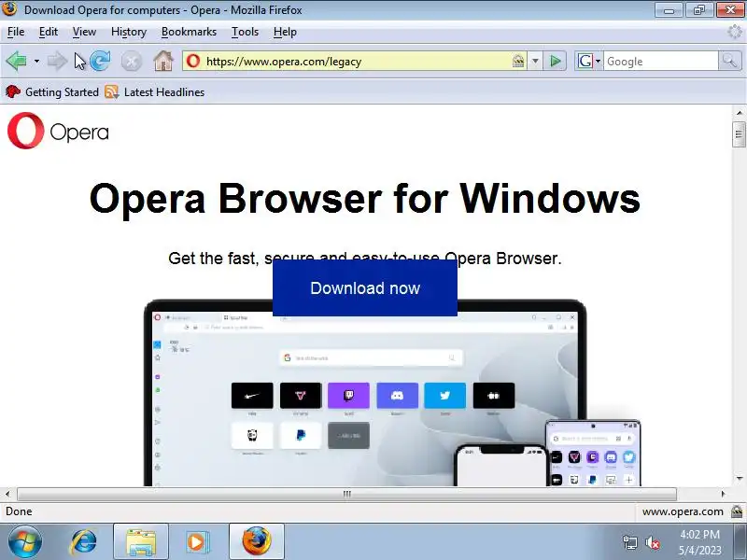Click the Opera favicon in address bar
The width and height of the screenshot is (747, 560).
pyautogui.click(x=193, y=61)
